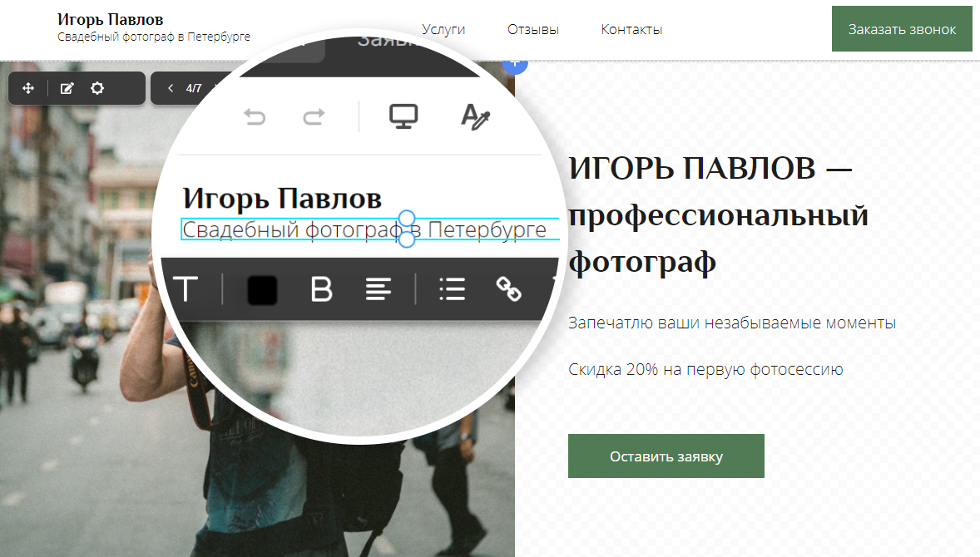Screen dimensions: 980x557
Task: Click the move block crosshair icon
Action: (x=28, y=88)
